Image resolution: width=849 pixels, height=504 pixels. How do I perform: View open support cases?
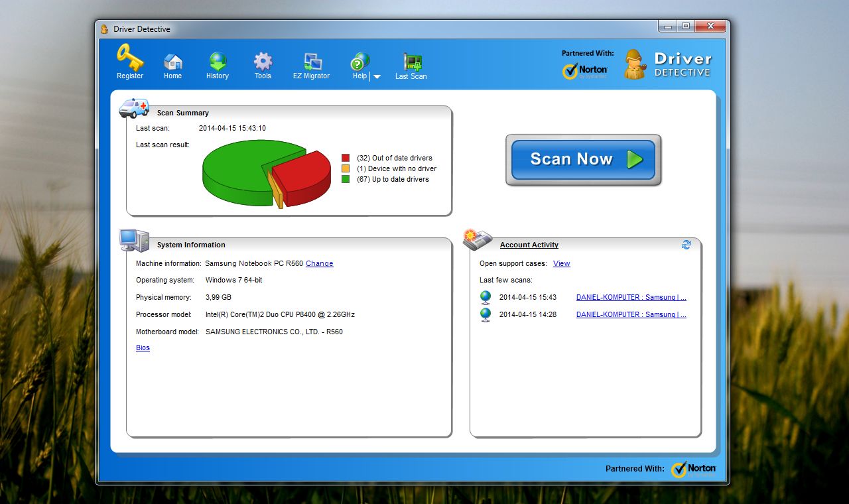[561, 263]
